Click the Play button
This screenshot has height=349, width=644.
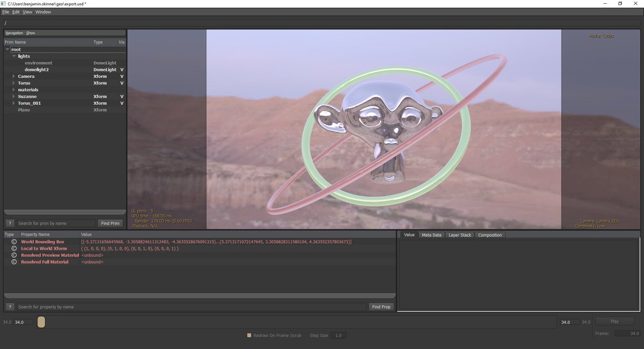[x=614, y=321]
